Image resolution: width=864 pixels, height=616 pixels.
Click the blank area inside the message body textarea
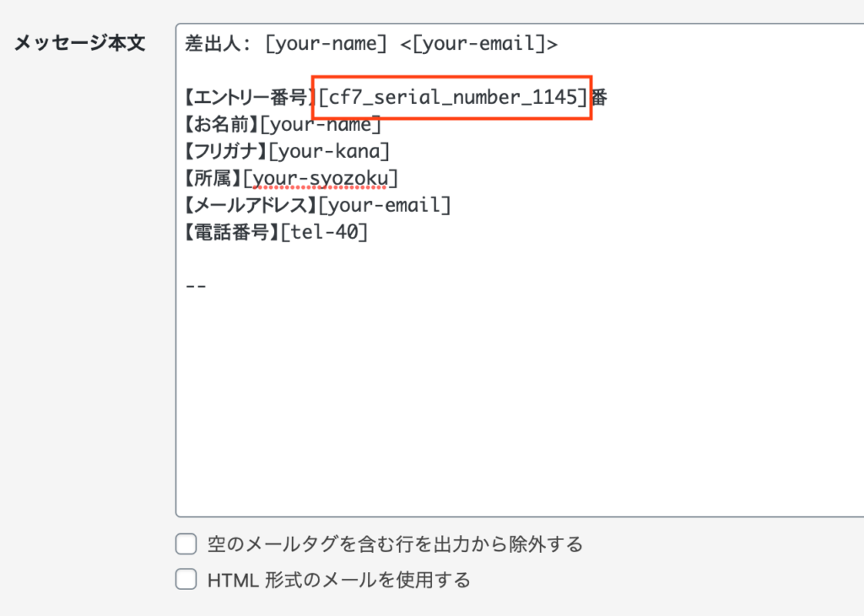tap(506, 397)
